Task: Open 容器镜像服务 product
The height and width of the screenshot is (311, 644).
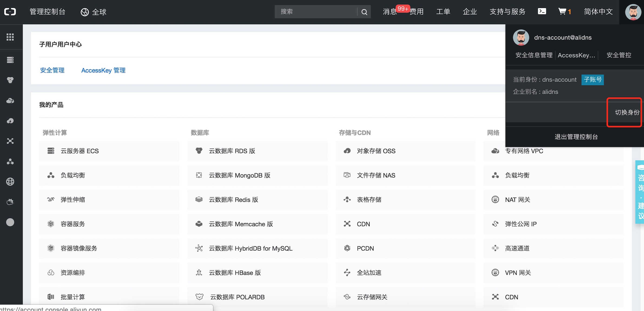Action: tap(109, 248)
